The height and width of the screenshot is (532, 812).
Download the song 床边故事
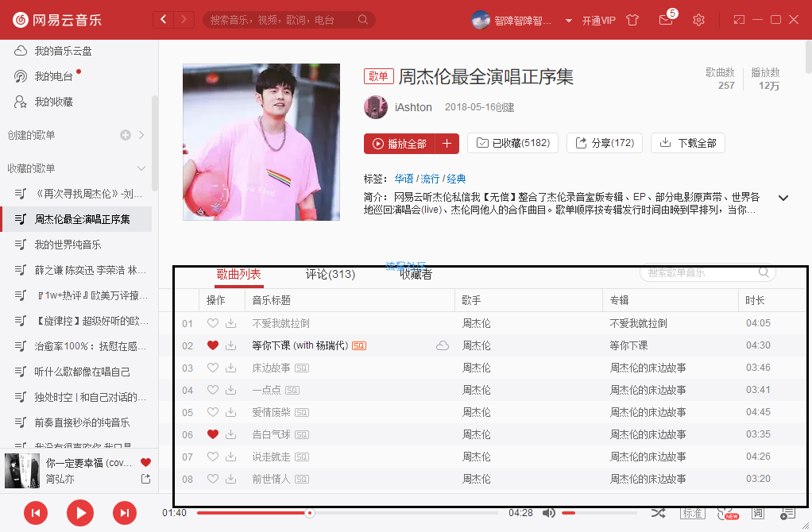click(231, 368)
